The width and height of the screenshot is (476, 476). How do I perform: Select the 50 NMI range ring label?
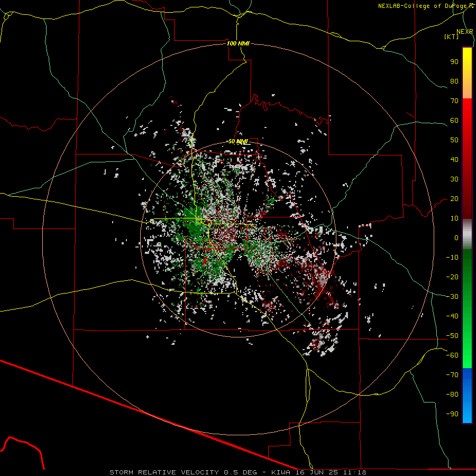tap(238, 141)
